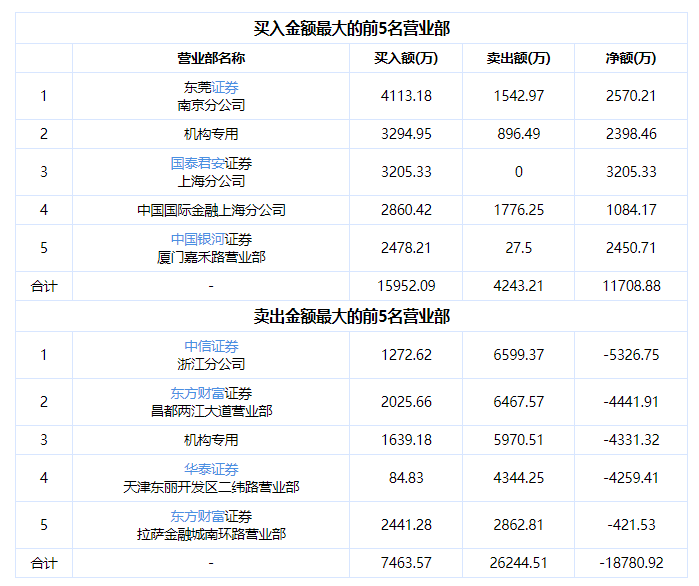Click 浙江分公司 under 中信证券
699x586 pixels.
pos(211,365)
